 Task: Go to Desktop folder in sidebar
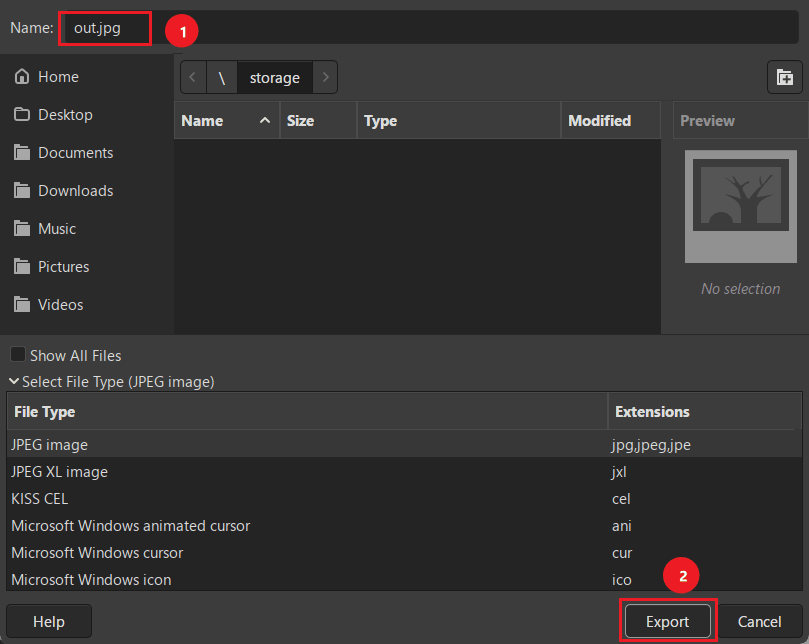pyautogui.click(x=64, y=115)
